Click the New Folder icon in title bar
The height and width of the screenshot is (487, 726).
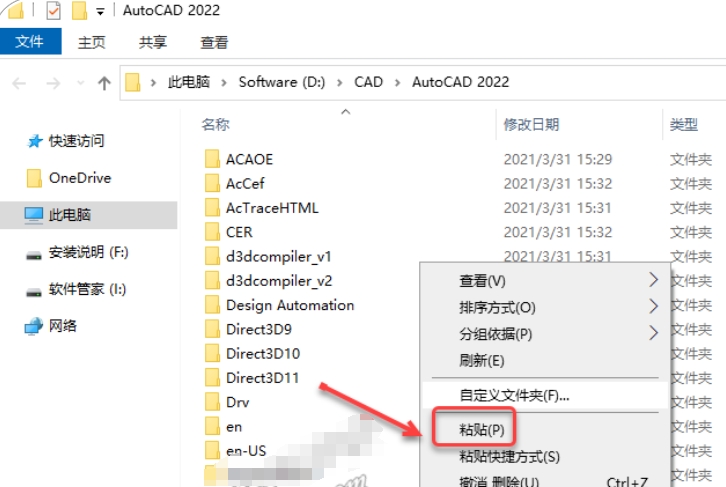(79, 10)
